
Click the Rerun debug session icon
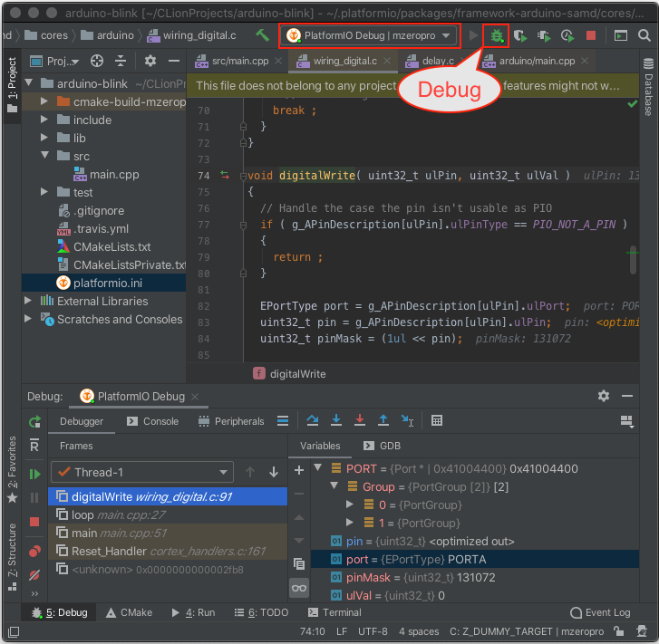pyautogui.click(x=34, y=422)
